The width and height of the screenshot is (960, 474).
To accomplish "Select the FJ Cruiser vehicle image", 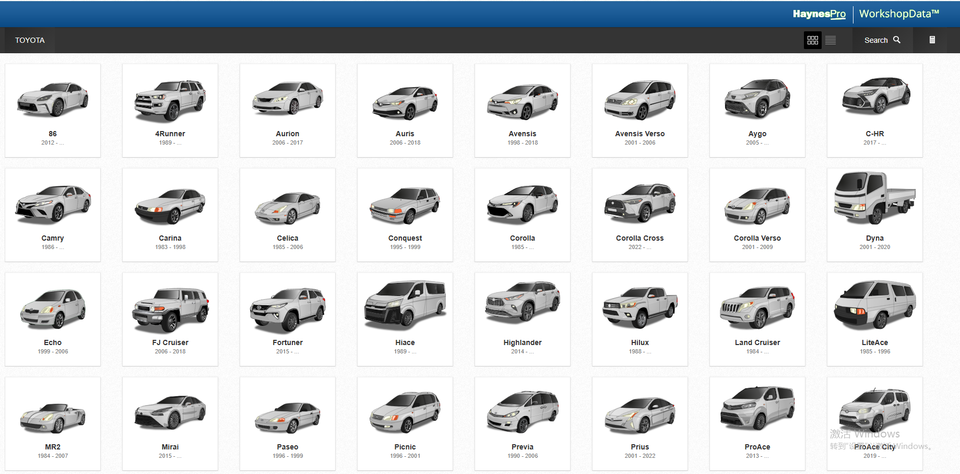I will point(170,304).
